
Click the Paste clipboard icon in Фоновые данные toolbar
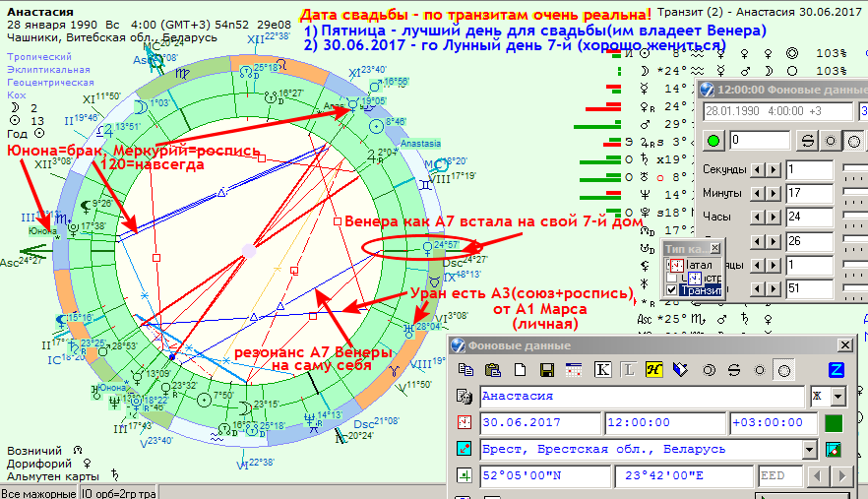click(493, 370)
